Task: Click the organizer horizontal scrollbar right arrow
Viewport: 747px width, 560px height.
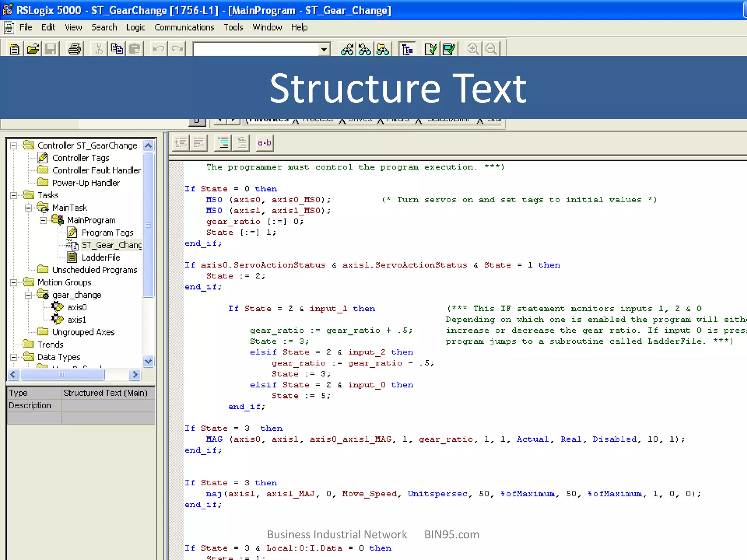Action: 135,374
